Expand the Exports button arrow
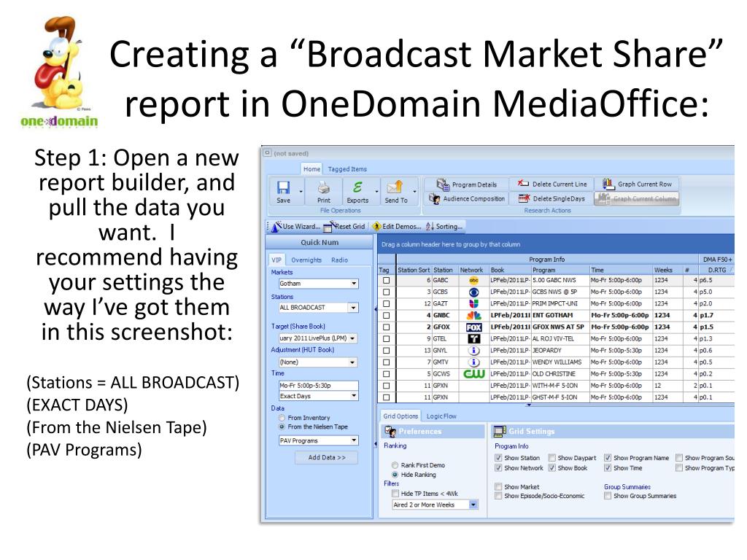 click(x=376, y=192)
